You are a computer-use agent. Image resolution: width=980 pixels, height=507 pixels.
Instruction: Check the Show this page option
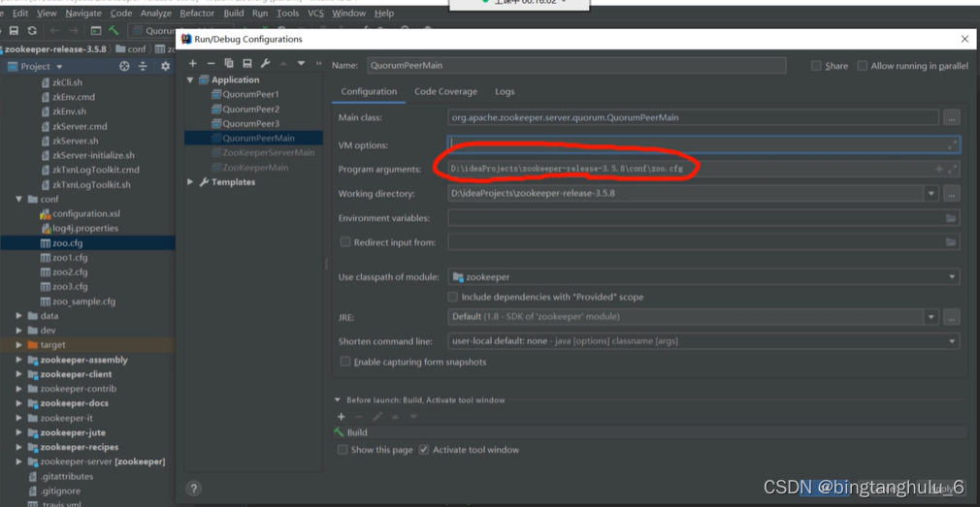(x=343, y=450)
